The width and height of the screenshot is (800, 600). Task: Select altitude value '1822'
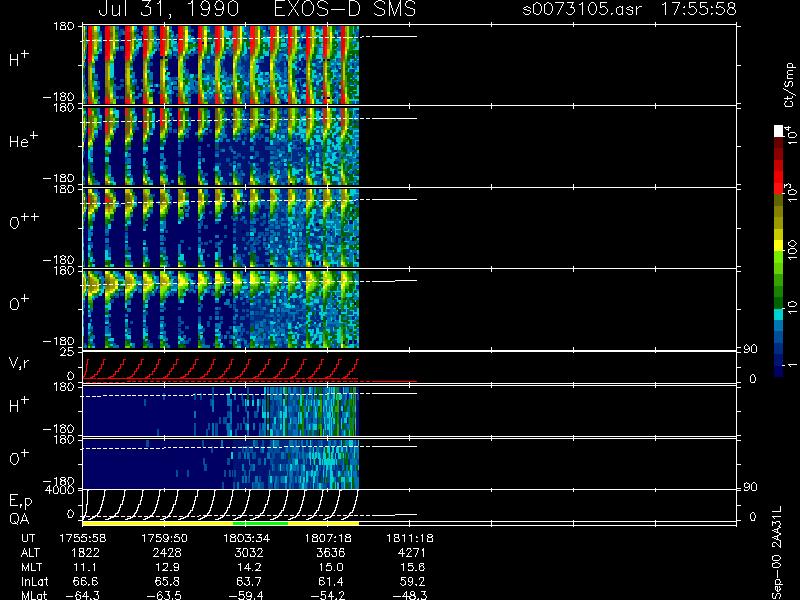pyautogui.click(x=85, y=553)
